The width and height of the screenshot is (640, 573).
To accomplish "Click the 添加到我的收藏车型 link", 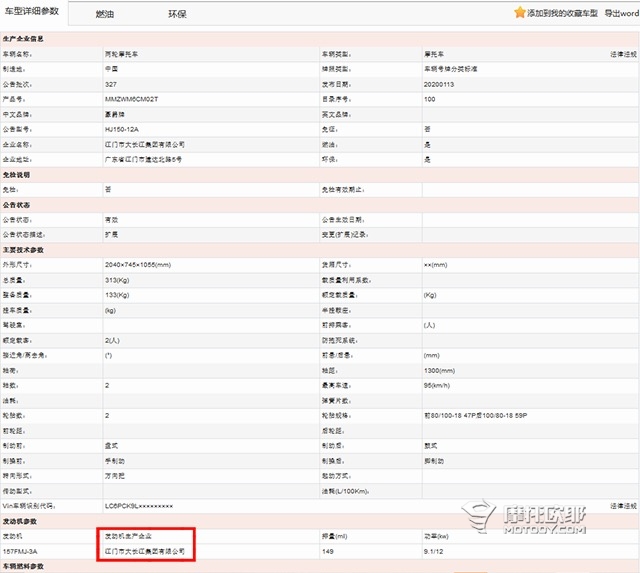I will [x=562, y=13].
